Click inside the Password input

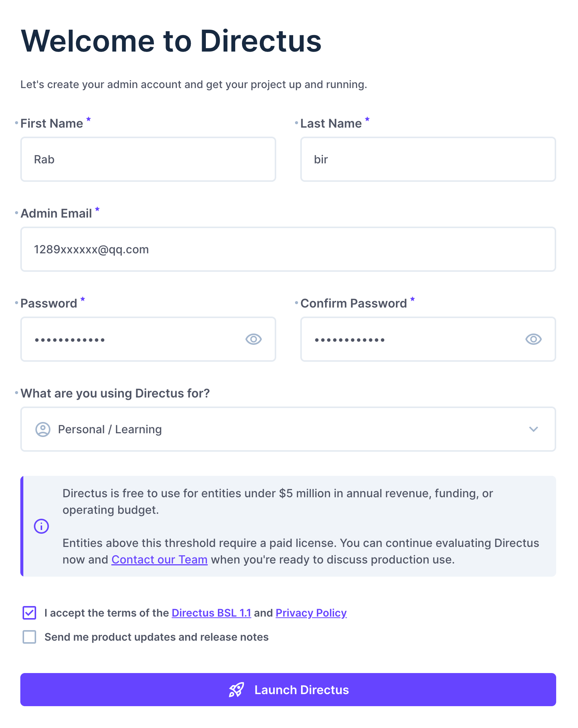[148, 339]
